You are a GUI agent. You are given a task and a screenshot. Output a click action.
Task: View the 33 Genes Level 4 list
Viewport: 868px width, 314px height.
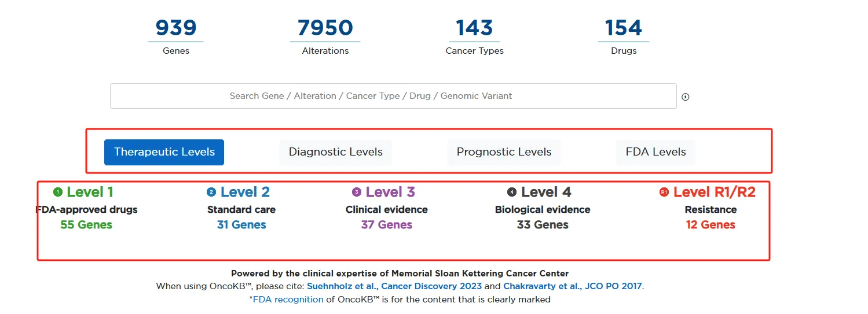click(543, 225)
